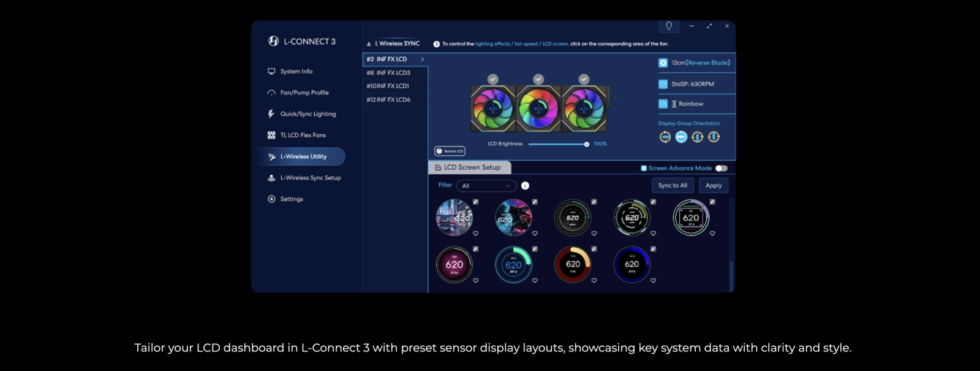Image resolution: width=980 pixels, height=371 pixels.
Task: Edit the cyberpunk city car preset
Action: tap(475, 202)
